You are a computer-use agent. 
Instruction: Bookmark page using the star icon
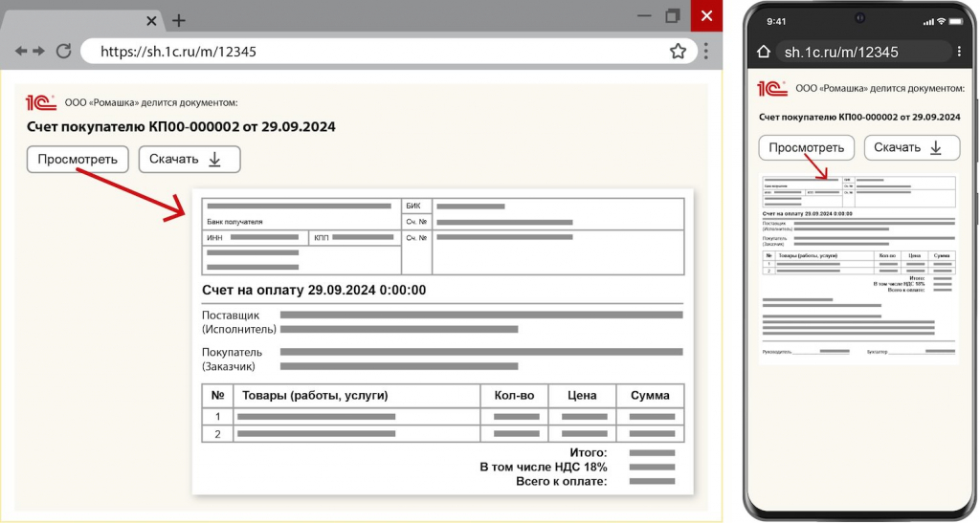(x=679, y=52)
